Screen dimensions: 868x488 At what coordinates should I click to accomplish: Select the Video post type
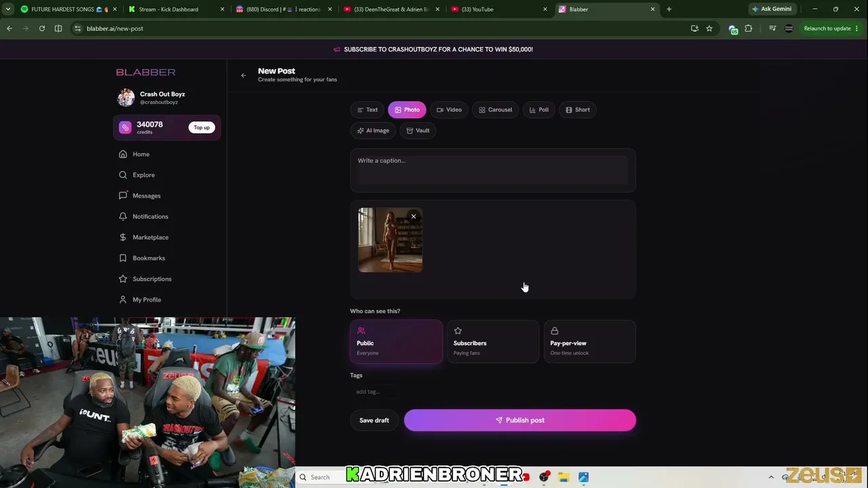click(x=449, y=110)
